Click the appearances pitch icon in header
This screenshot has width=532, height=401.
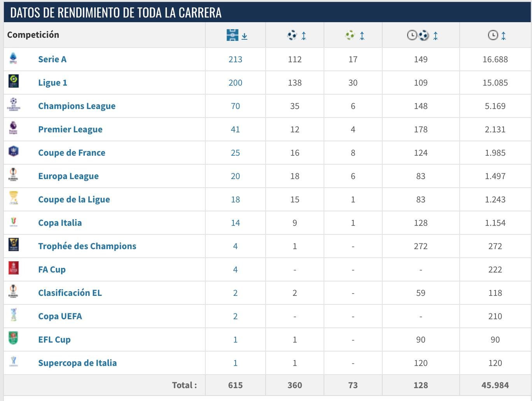(233, 35)
